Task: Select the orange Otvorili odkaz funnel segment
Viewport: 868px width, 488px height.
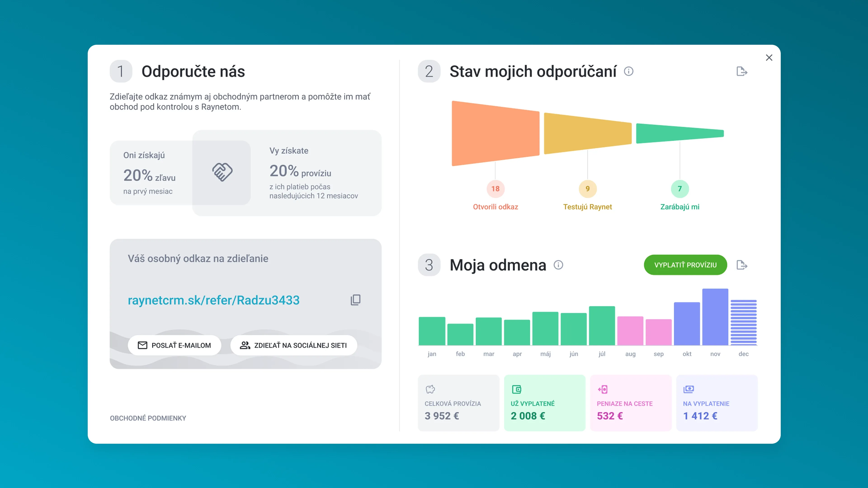Action: click(x=495, y=133)
